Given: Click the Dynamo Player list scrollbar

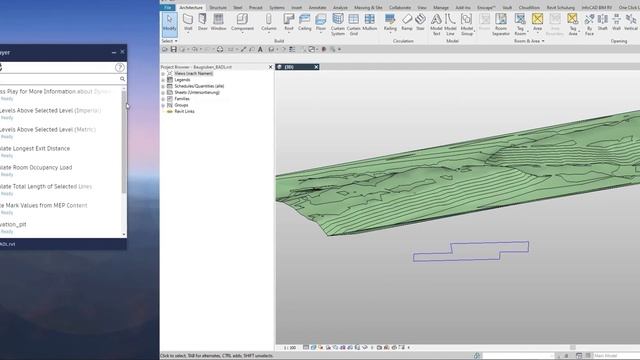Looking at the screenshot, I should tap(124, 141).
